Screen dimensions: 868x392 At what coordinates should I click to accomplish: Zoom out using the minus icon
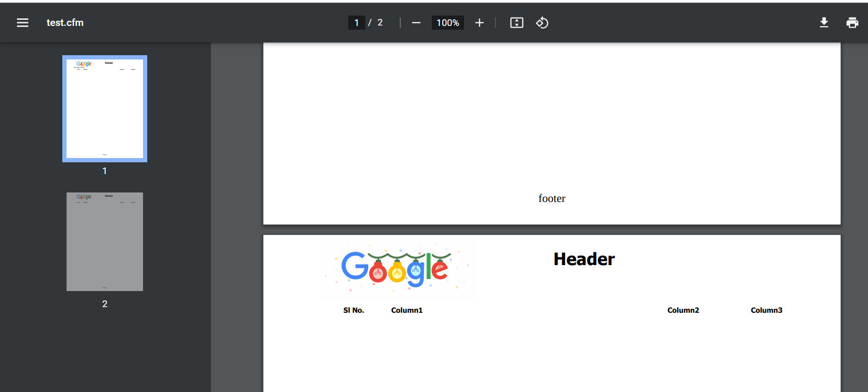[x=416, y=23]
